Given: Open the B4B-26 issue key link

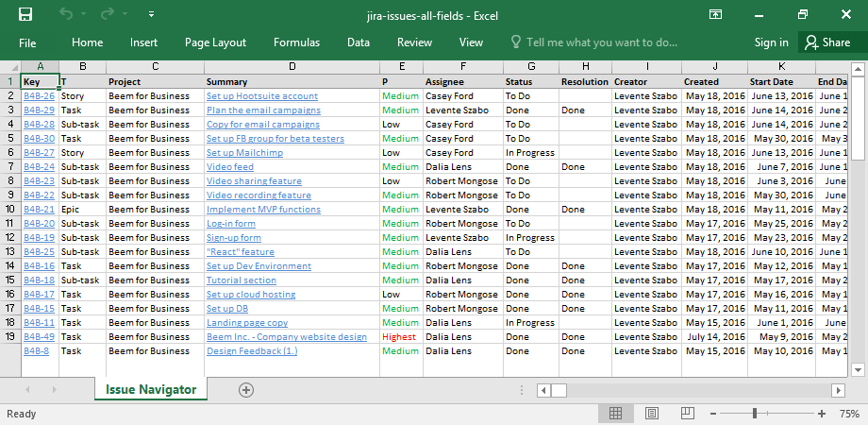Looking at the screenshot, I should point(40,95).
